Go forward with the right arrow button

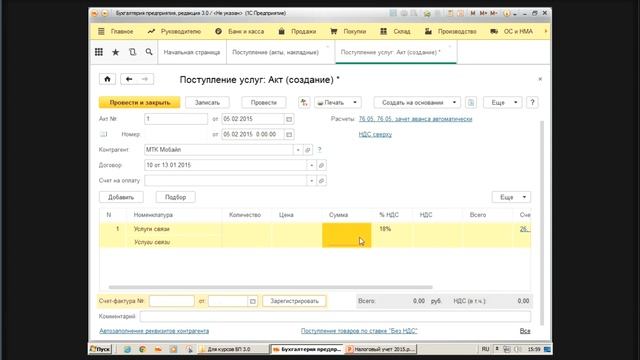(145, 79)
